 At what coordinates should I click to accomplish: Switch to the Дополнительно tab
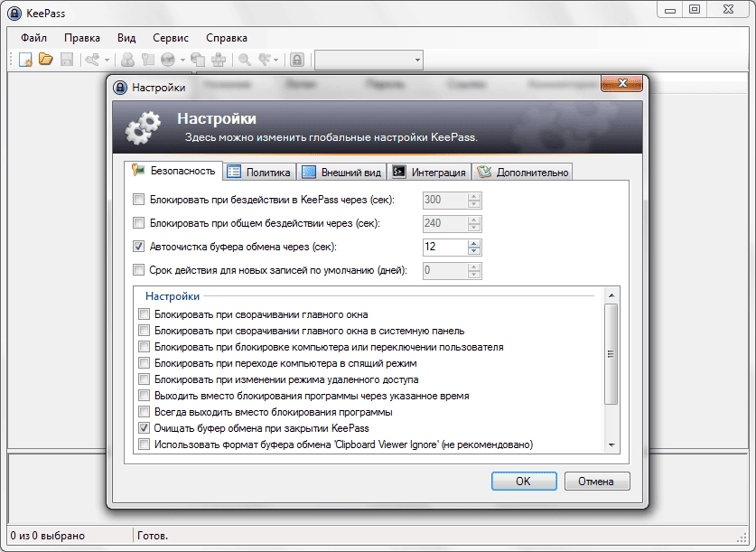click(523, 173)
